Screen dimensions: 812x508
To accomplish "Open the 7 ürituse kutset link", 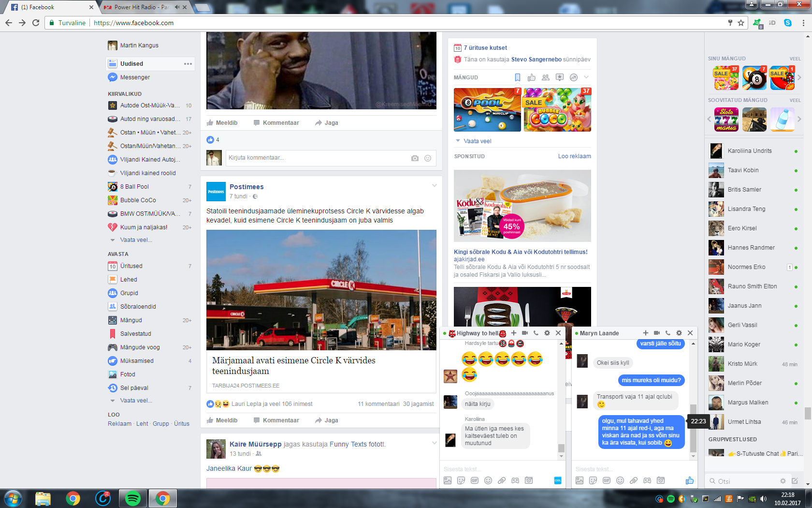I will click(x=485, y=48).
